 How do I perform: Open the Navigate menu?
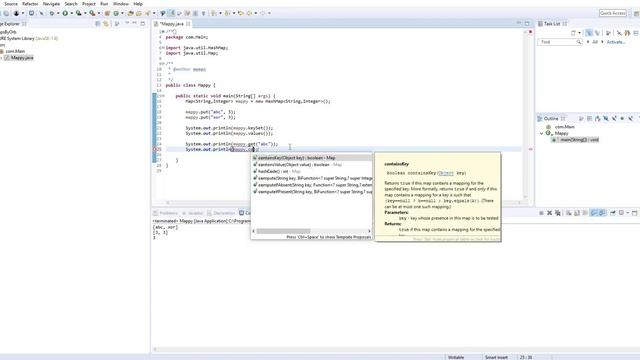coord(51,4)
